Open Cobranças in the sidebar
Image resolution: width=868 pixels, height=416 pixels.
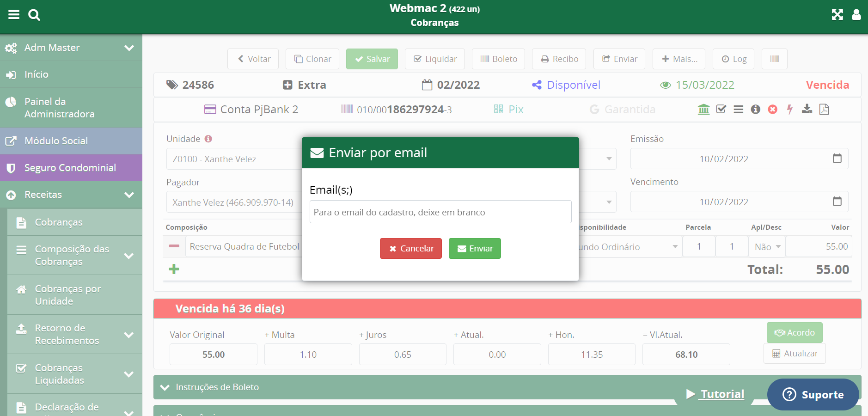coord(59,222)
